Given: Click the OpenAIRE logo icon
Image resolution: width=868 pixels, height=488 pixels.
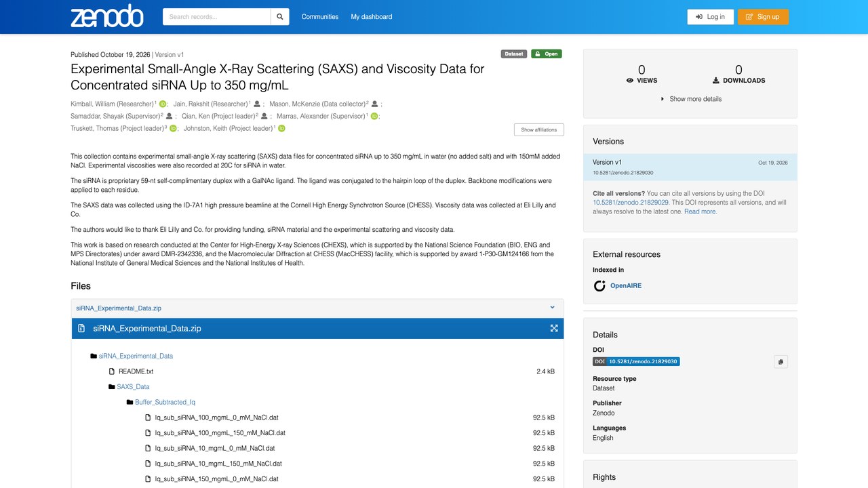Looking at the screenshot, I should tap(599, 286).
